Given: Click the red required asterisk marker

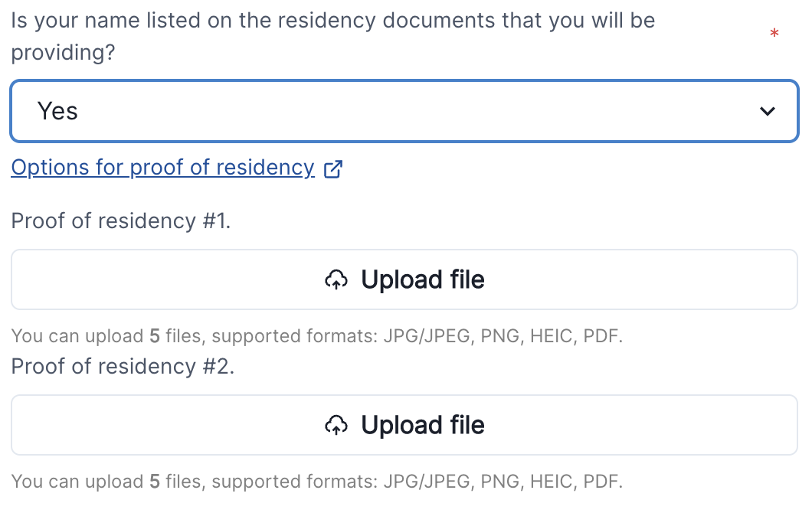Looking at the screenshot, I should tap(774, 34).
